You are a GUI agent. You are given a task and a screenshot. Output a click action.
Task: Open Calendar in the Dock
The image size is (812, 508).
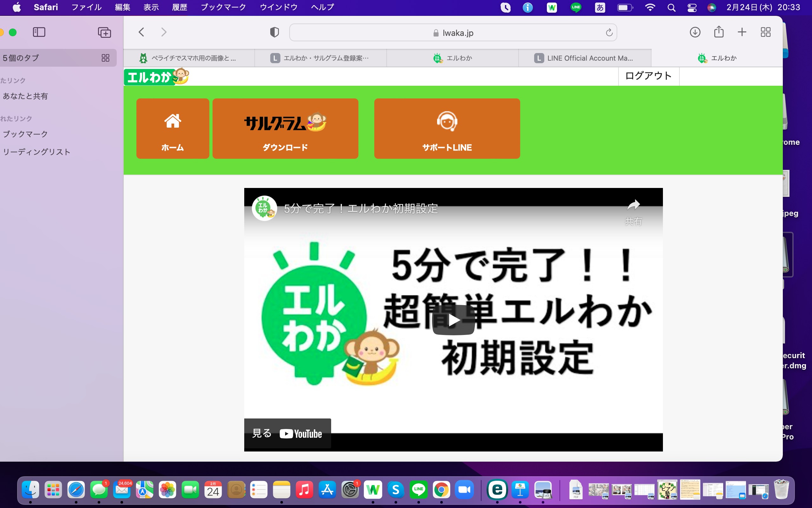(x=213, y=490)
